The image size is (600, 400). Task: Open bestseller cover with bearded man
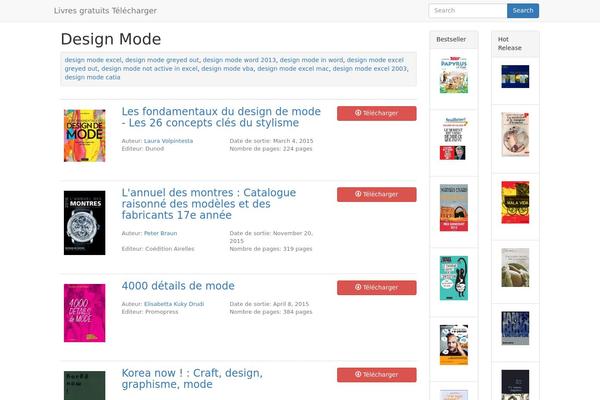point(454,345)
